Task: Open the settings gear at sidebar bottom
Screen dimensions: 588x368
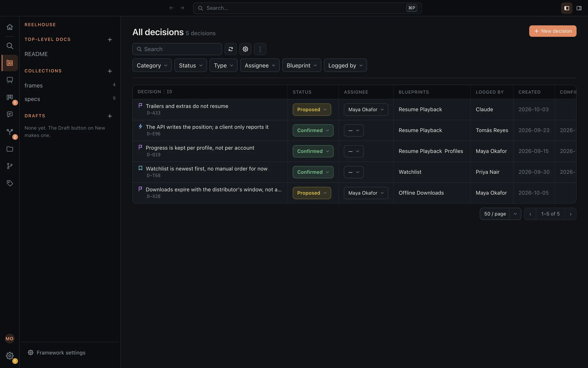Action: coord(10,356)
